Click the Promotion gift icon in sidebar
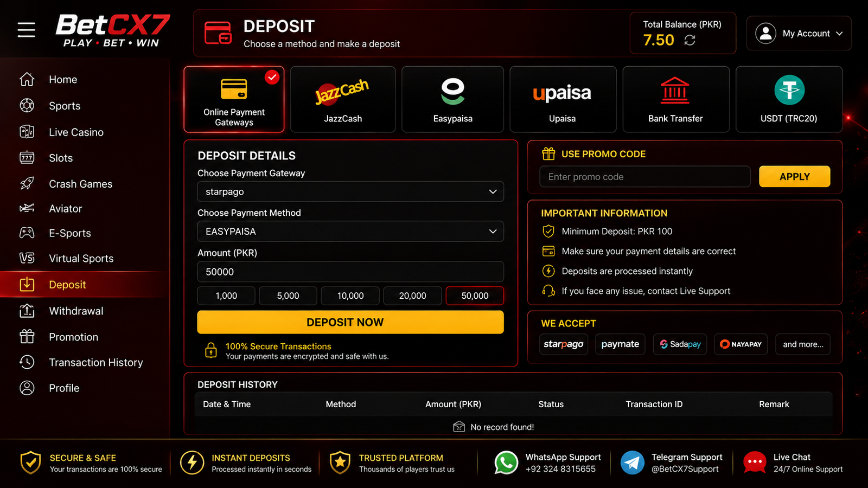 click(x=27, y=337)
